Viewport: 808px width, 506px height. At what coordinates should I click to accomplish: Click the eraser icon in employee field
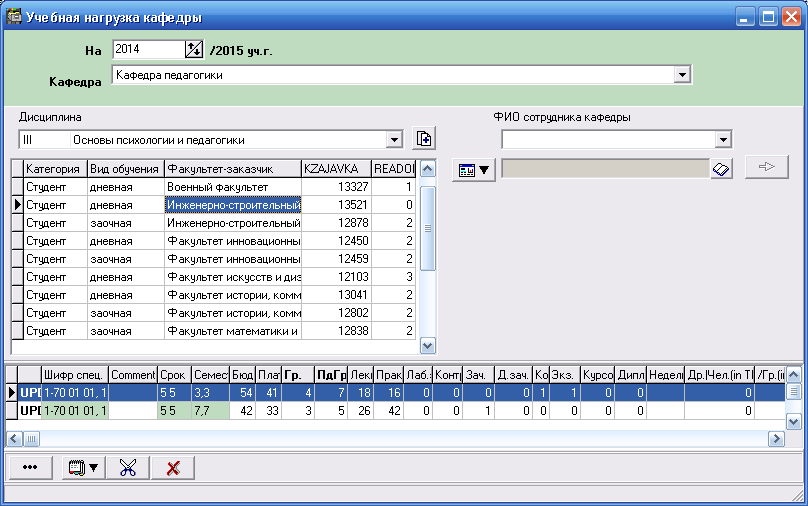click(x=722, y=169)
